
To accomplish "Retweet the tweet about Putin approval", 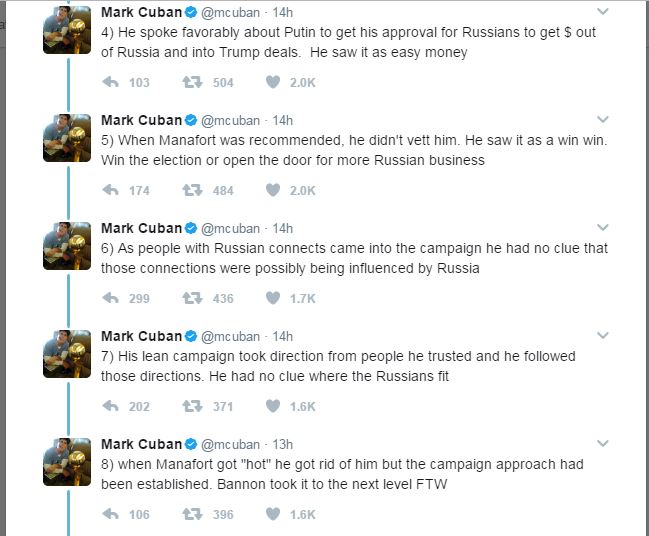I will [x=192, y=82].
